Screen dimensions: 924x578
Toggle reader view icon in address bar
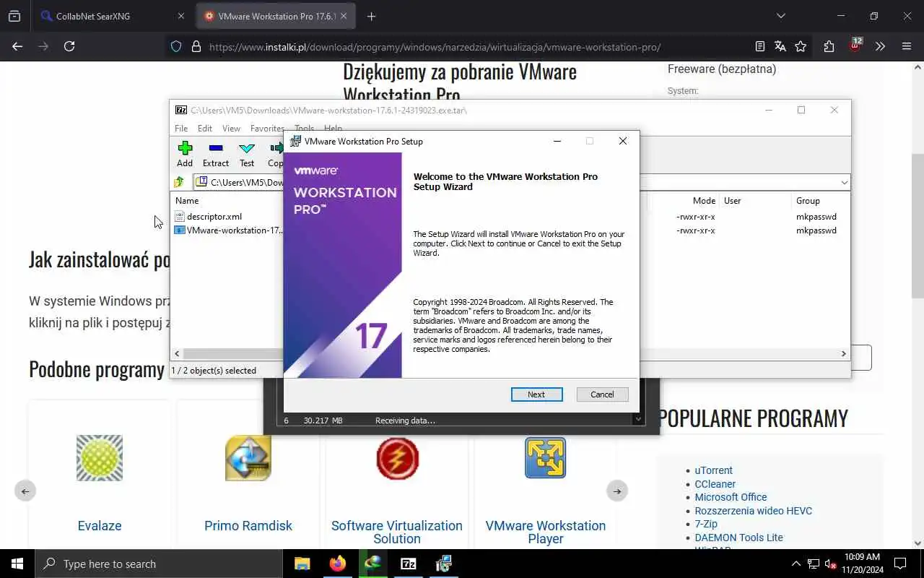coord(760,46)
